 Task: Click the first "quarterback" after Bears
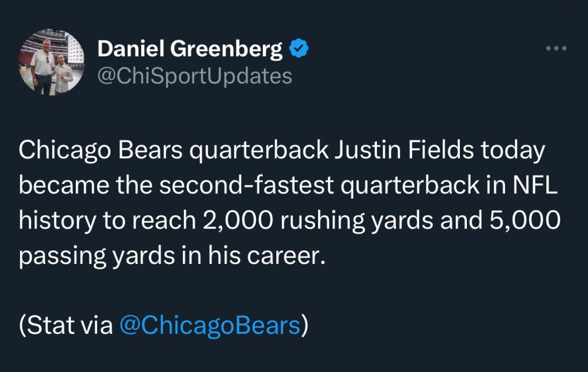[x=259, y=150]
